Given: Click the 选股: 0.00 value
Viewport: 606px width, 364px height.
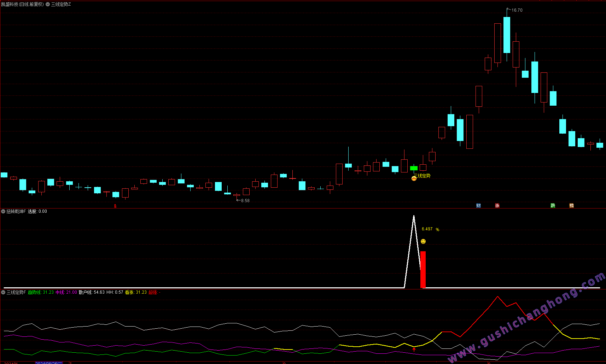Looking at the screenshot, I should 37,211.
